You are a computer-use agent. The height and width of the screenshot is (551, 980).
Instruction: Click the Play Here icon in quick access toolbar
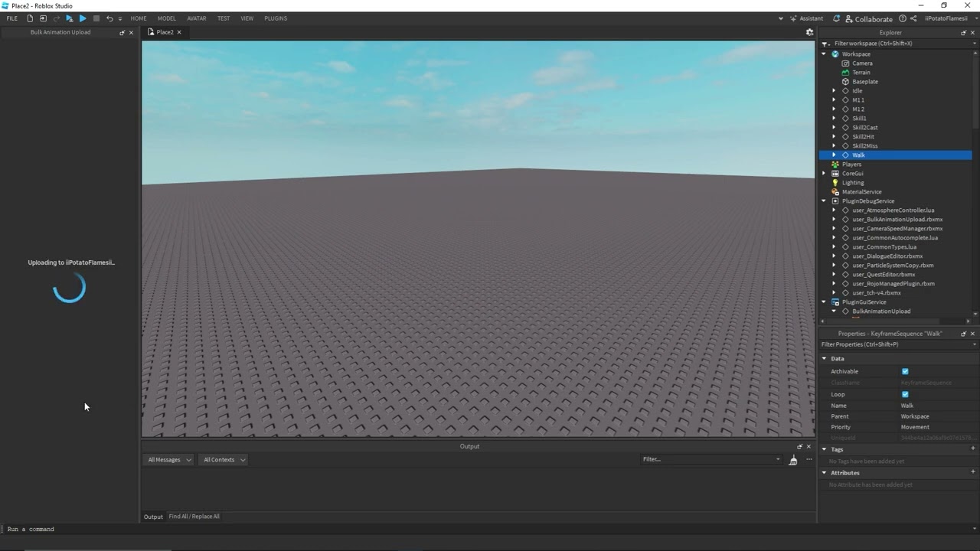coord(70,18)
